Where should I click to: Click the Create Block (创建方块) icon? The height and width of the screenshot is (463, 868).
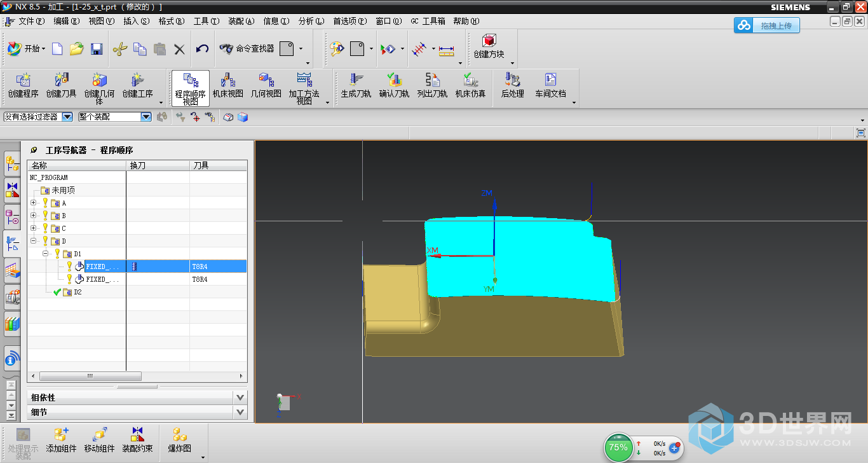click(x=489, y=47)
